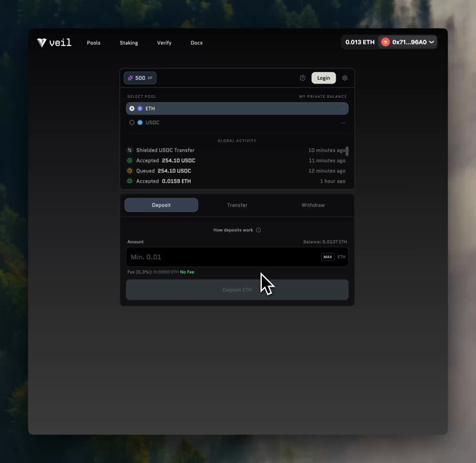Switch to the Transfer tab
Image resolution: width=476 pixels, height=463 pixels.
tap(237, 205)
